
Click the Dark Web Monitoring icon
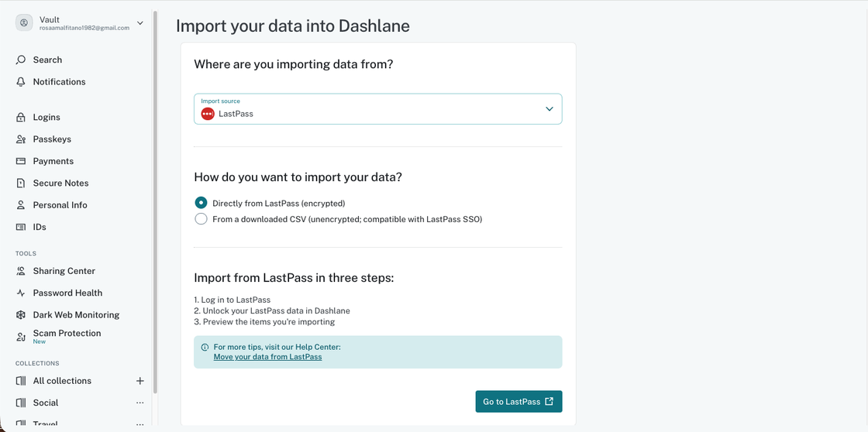click(21, 315)
